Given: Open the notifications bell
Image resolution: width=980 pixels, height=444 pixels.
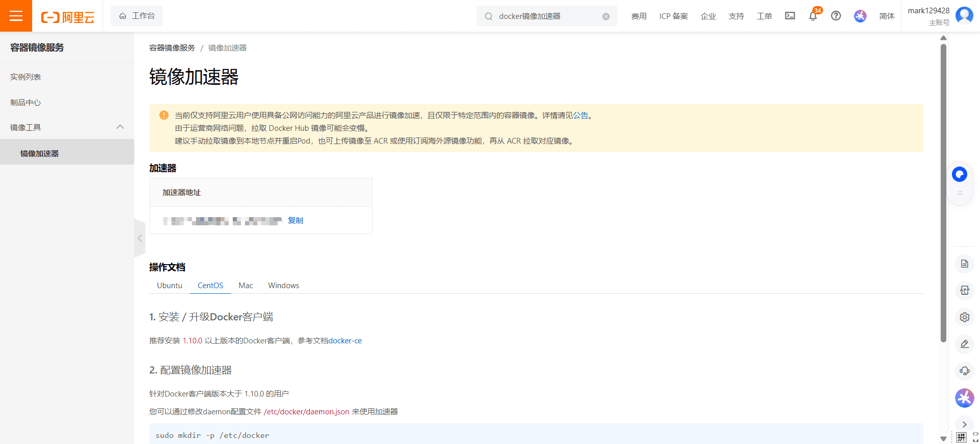Looking at the screenshot, I should (x=813, y=16).
